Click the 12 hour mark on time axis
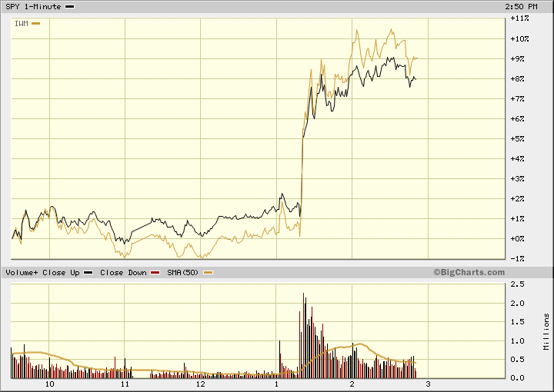This screenshot has width=554, height=392. [x=200, y=384]
